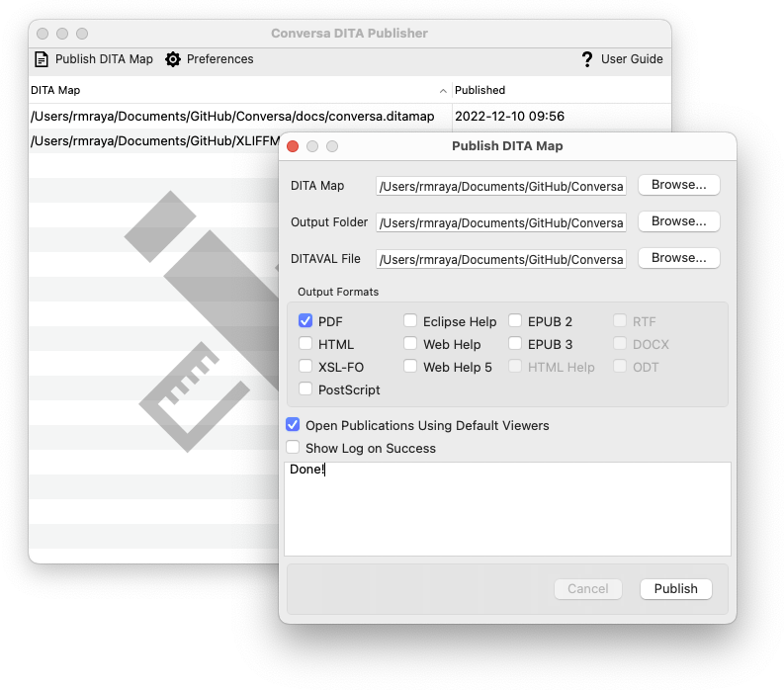Viewport: 784px width, 690px height.
Task: Close the Publish DITA Map dialog
Action: click(293, 146)
